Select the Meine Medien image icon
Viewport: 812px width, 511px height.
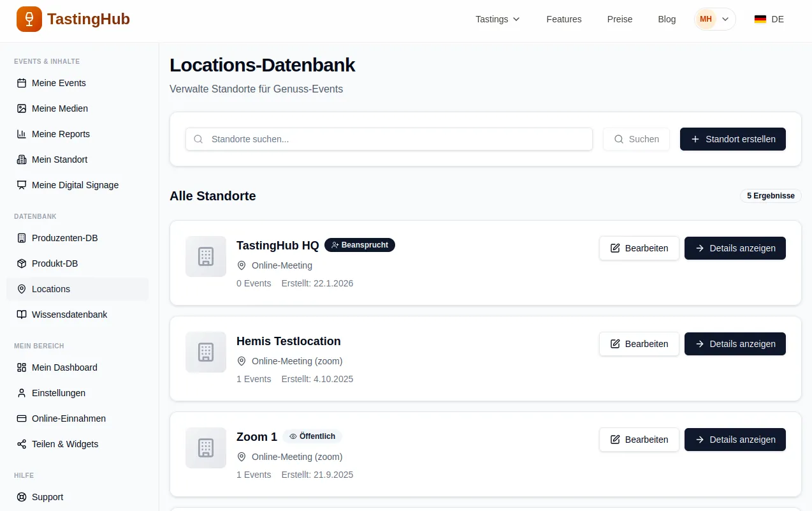[22, 108]
